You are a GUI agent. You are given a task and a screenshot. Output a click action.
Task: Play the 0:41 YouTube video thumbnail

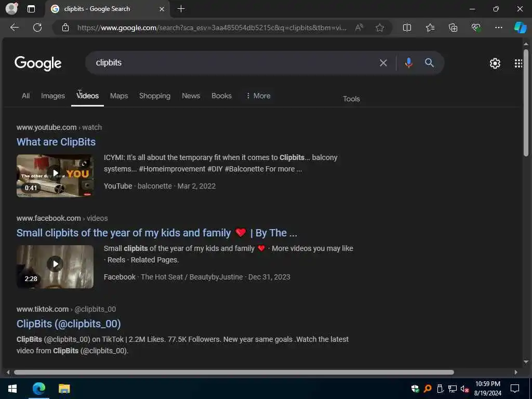tap(55, 176)
